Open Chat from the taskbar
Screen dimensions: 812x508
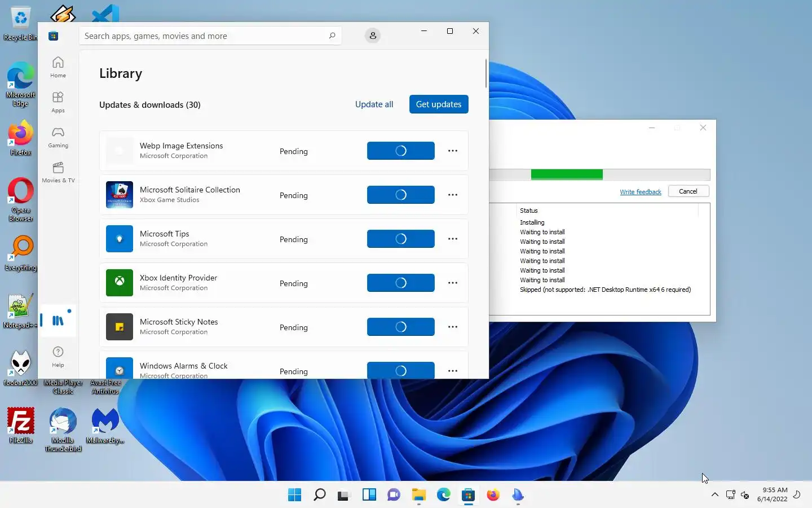point(394,495)
